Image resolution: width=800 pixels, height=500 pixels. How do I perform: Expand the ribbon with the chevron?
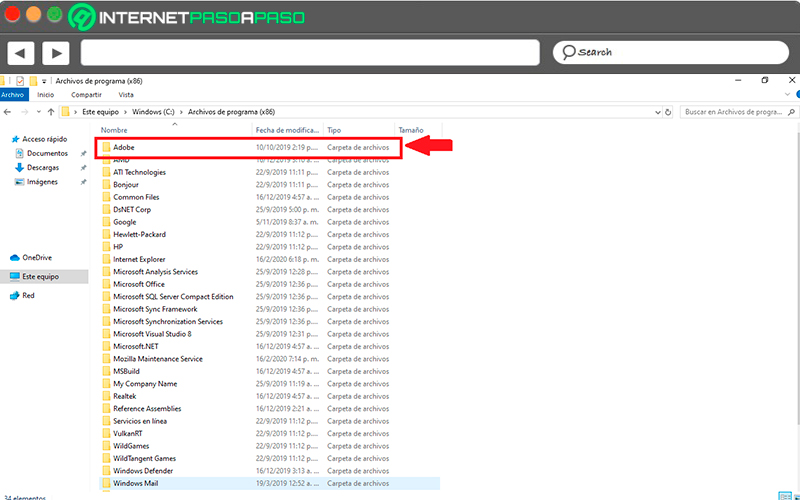pos(787,95)
